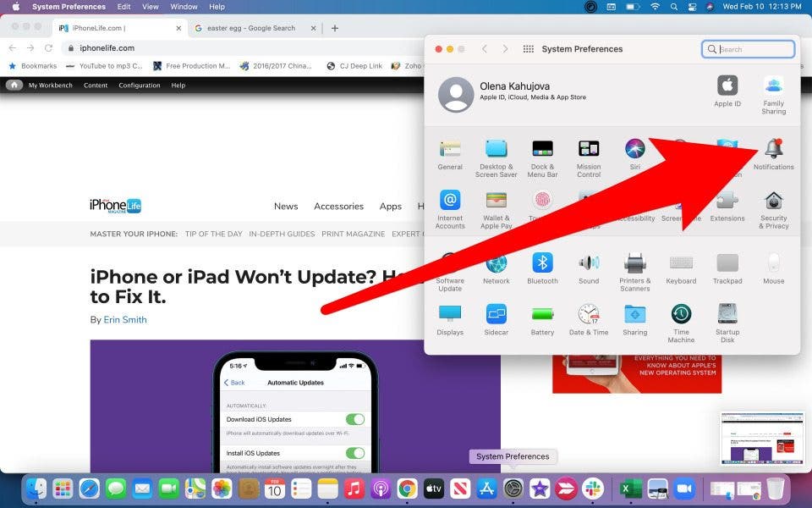The height and width of the screenshot is (508, 812).
Task: Open Bluetooth settings pane
Action: click(542, 264)
